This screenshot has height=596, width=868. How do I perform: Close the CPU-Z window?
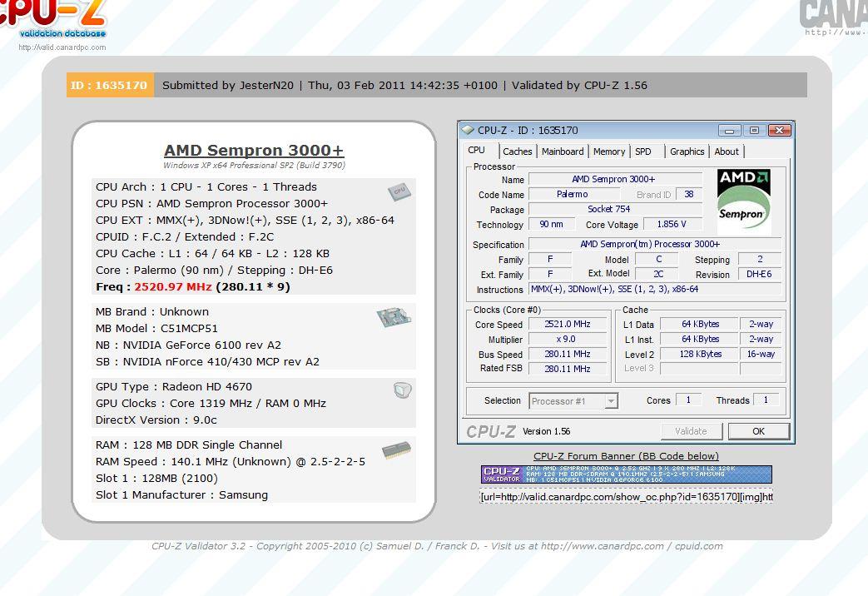(x=780, y=131)
